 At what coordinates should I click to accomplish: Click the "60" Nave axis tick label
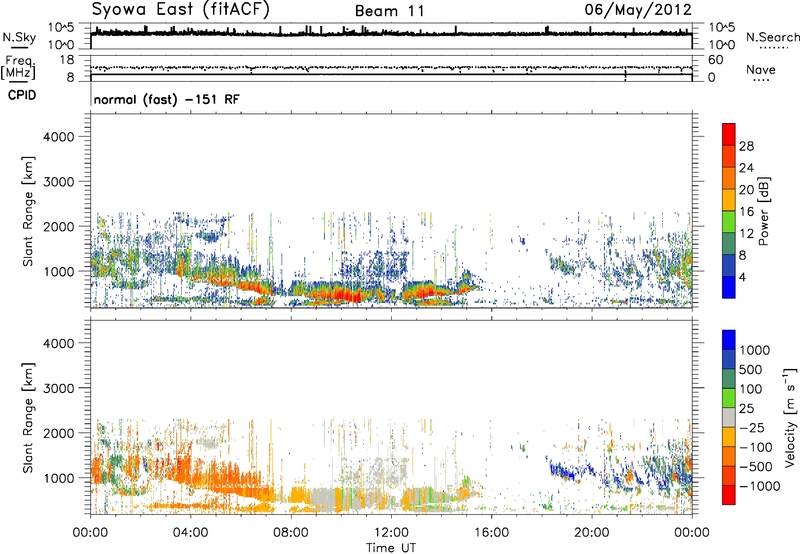(715, 60)
